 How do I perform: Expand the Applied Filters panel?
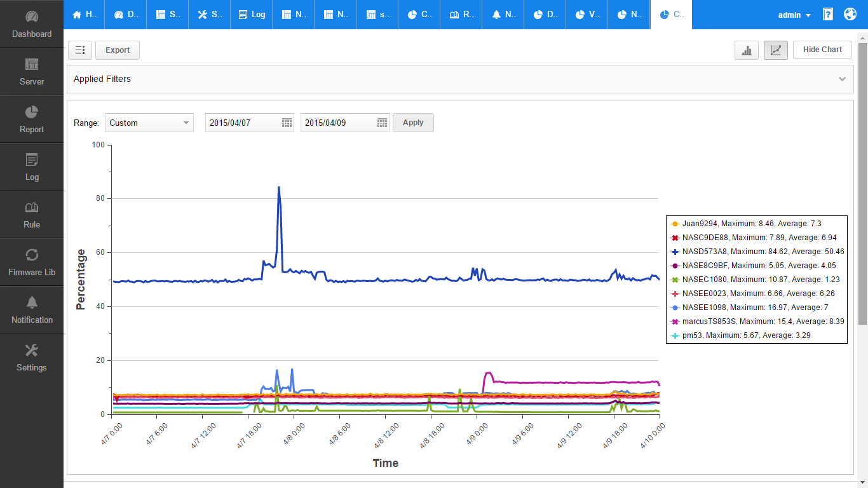point(842,79)
